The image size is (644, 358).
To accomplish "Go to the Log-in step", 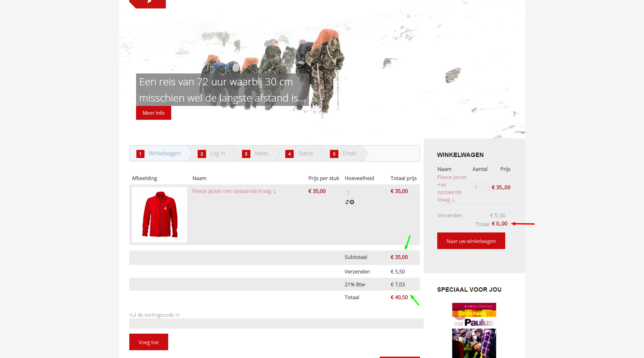I will click(212, 154).
